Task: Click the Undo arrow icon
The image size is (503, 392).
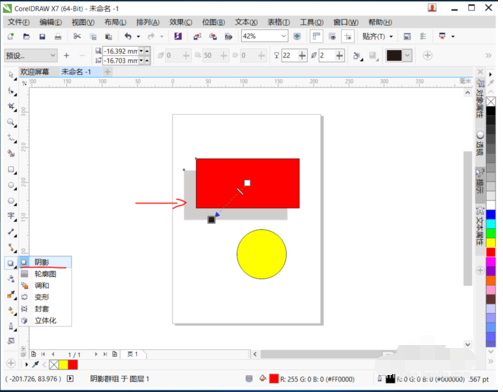Action: click(x=128, y=36)
